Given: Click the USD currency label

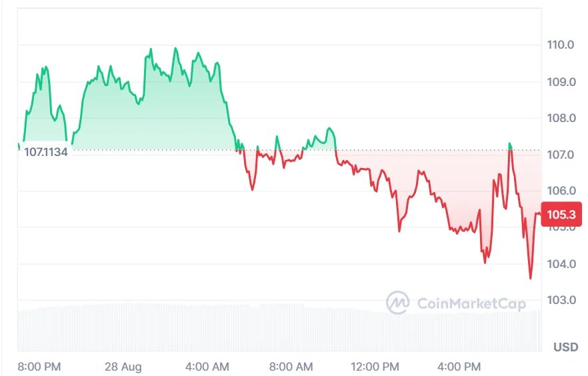Looking at the screenshot, I should click(566, 347).
